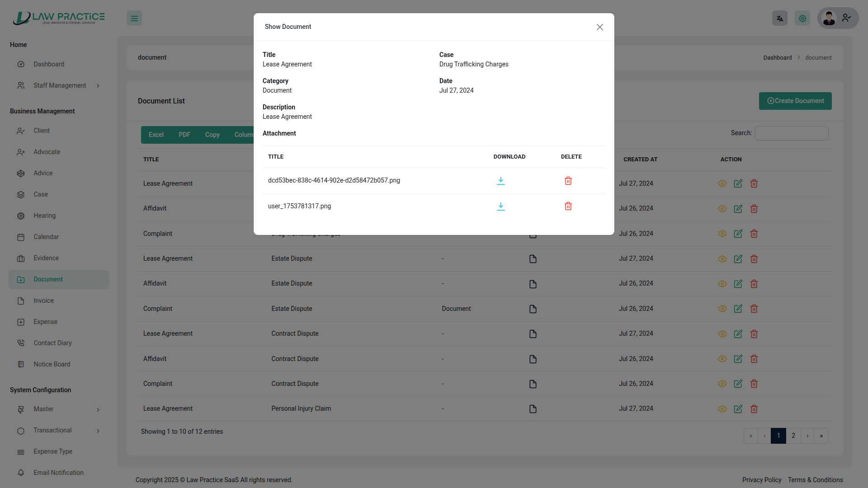Download dcd53bec-838c png attachment

pos(500,181)
